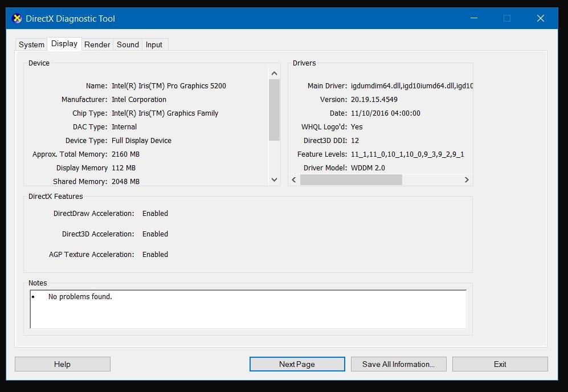The height and width of the screenshot is (392, 568).
Task: Click the Drivers panel horizontal scrollbar thumb
Action: tap(351, 179)
